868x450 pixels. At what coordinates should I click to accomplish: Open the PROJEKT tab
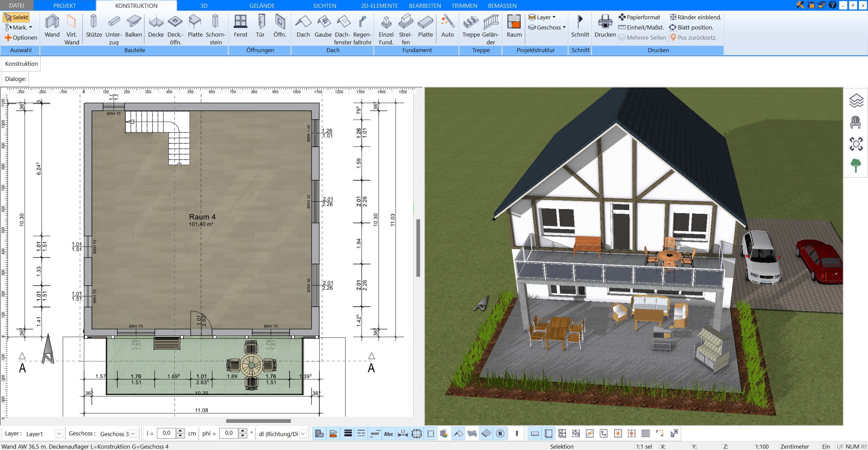tap(64, 5)
